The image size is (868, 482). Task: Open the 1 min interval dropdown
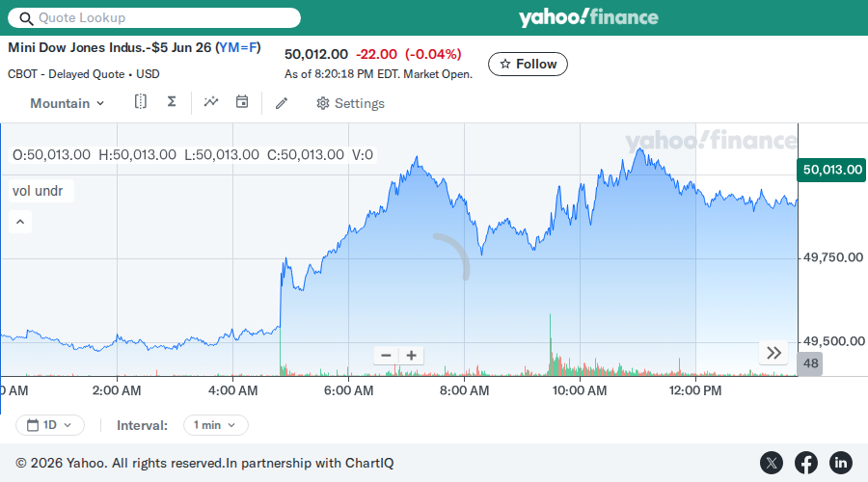pos(215,425)
